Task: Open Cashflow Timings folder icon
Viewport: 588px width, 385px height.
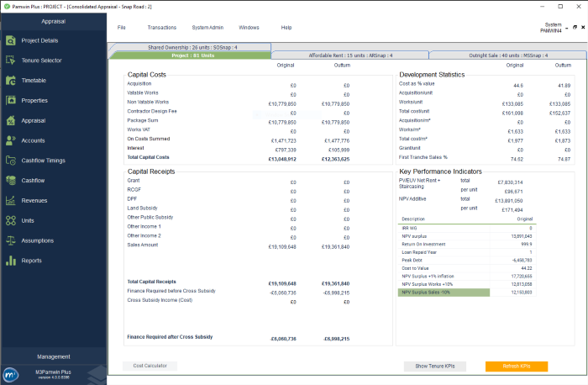Action: pyautogui.click(x=11, y=161)
